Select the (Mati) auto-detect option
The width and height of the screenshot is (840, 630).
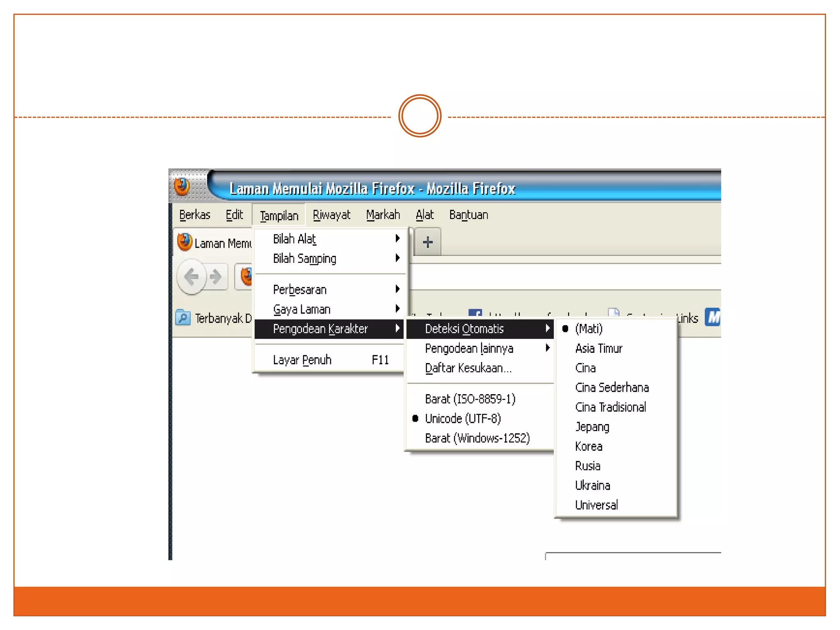pos(589,329)
